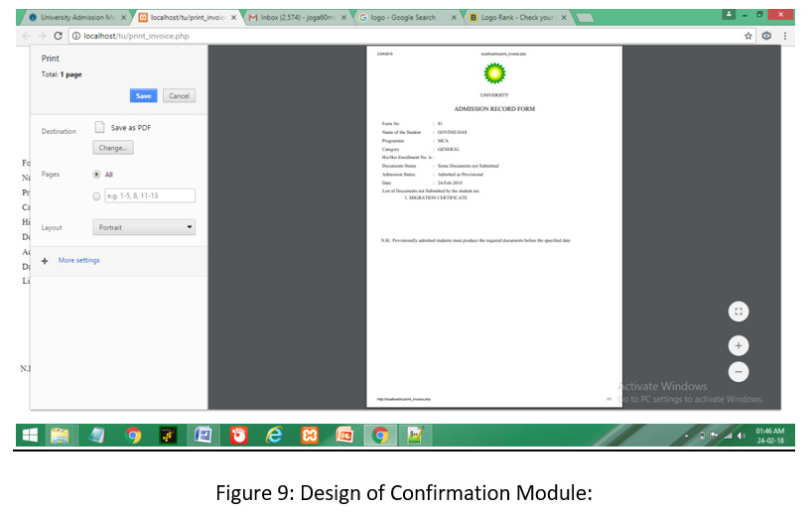Bookmark this page with the star icon

point(748,36)
